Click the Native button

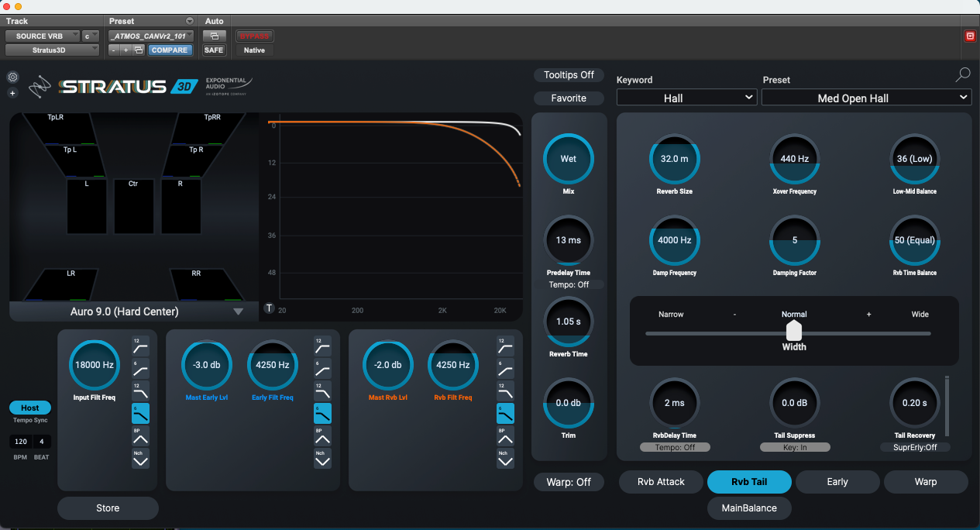click(x=254, y=50)
